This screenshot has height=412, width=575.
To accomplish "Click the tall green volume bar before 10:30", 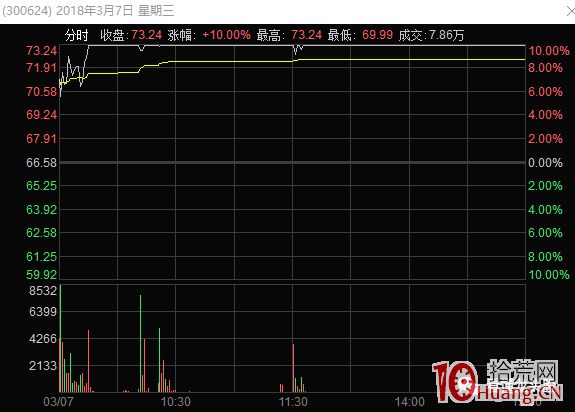I will coord(140,343).
